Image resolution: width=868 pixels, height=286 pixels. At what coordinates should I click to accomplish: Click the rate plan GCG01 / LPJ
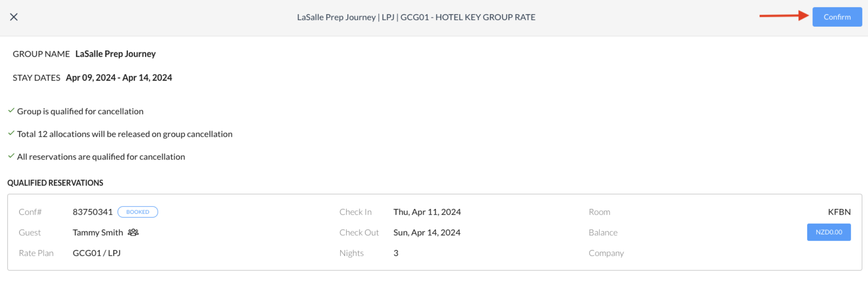pos(97,253)
